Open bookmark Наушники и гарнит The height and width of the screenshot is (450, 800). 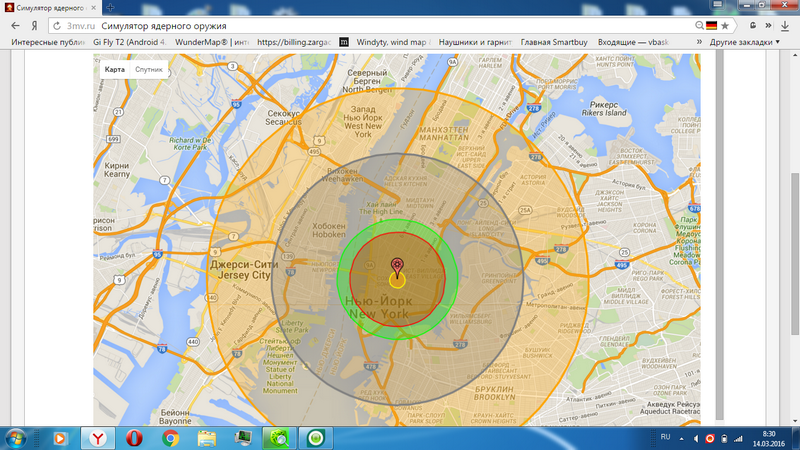pyautogui.click(x=475, y=42)
